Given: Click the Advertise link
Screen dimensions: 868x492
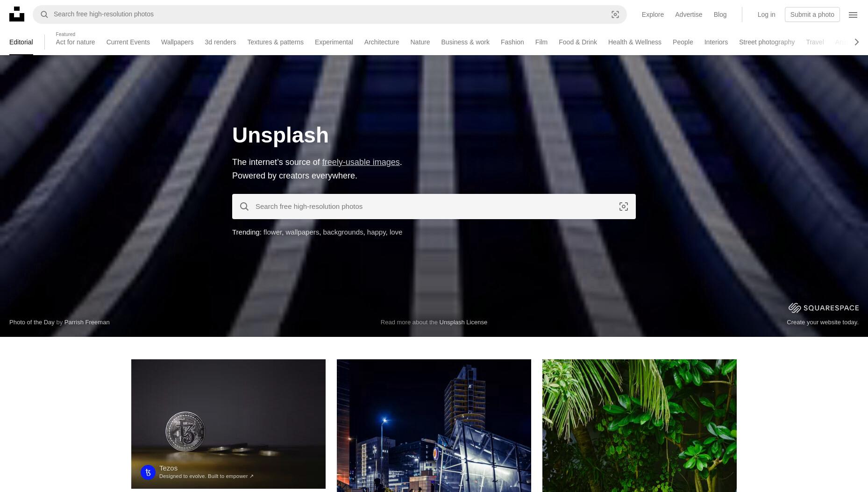Looking at the screenshot, I should 689,14.
